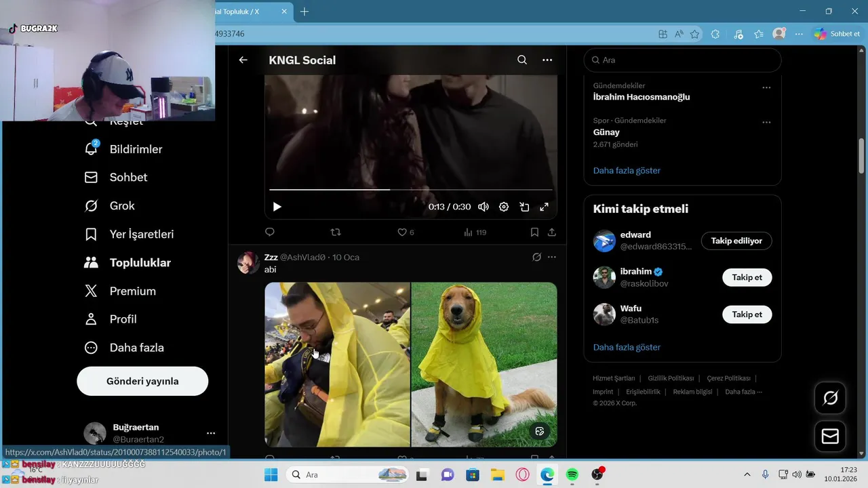Open File Explorer from taskbar

point(497,474)
